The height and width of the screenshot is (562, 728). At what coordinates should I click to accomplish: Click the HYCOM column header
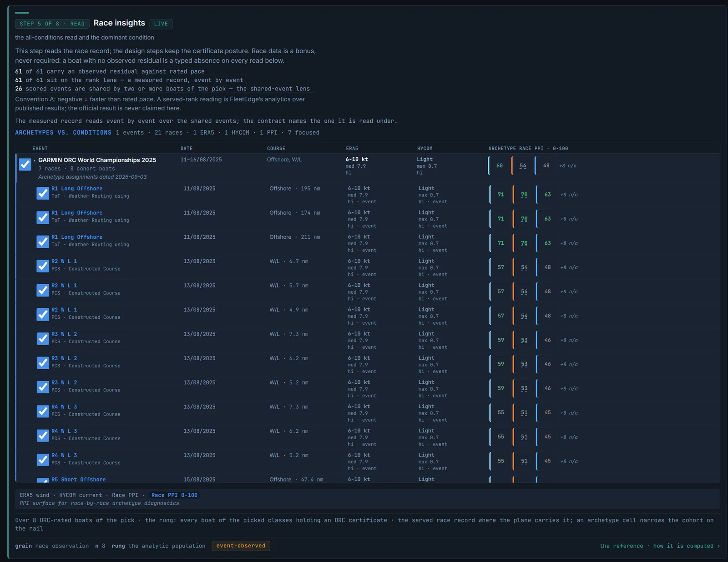[425, 149]
